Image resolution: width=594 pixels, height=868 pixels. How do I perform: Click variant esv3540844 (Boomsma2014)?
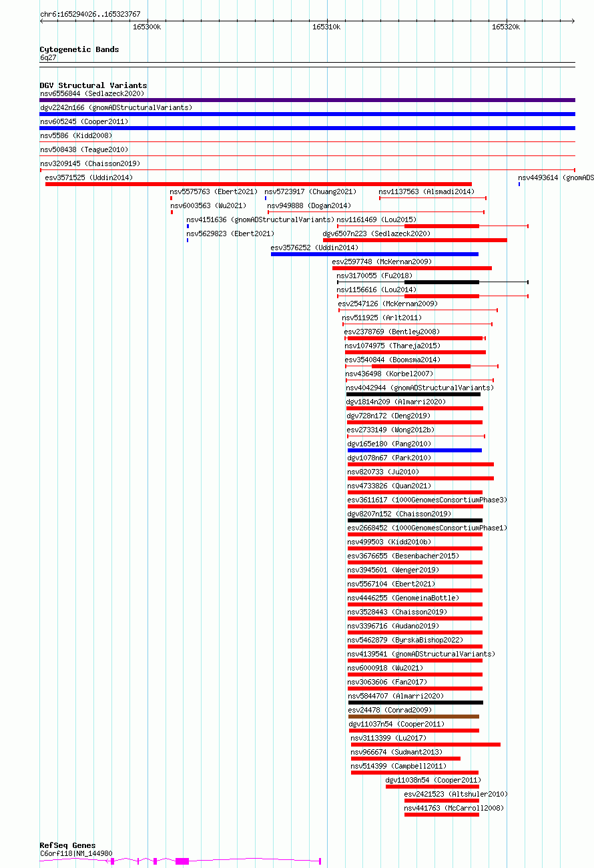[x=392, y=360]
